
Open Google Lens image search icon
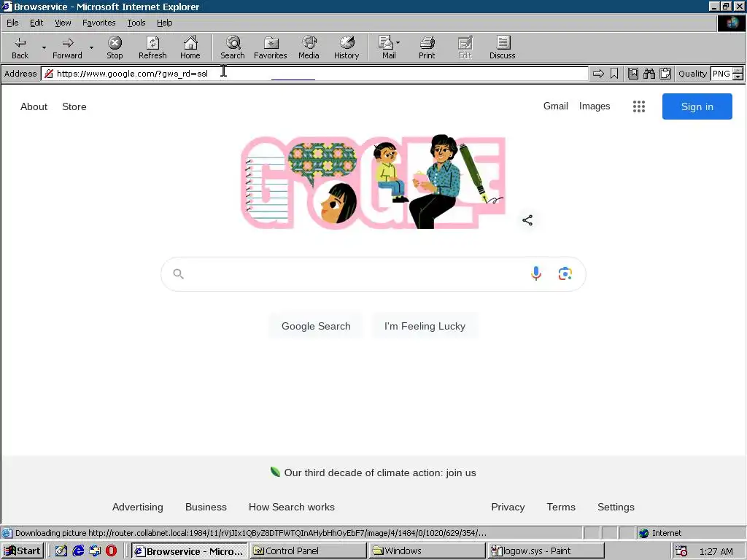[565, 273]
